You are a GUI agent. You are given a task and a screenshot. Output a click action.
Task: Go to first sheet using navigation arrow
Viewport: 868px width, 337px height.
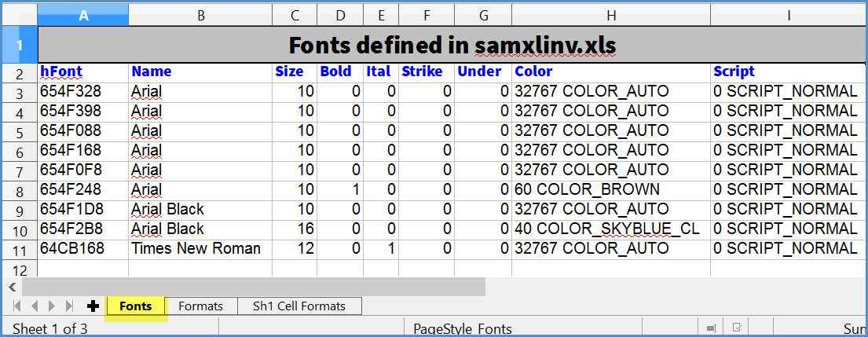(17, 306)
